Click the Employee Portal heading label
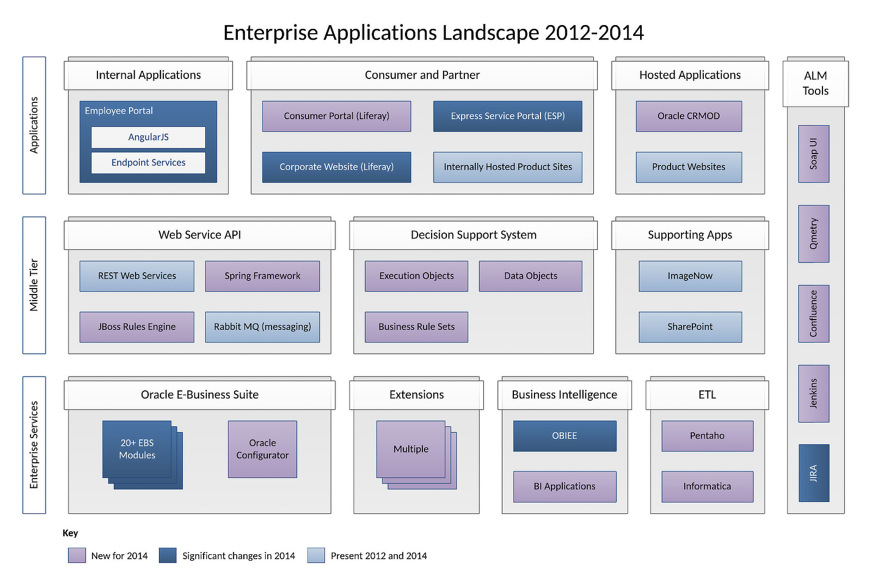The image size is (872, 588). (119, 111)
